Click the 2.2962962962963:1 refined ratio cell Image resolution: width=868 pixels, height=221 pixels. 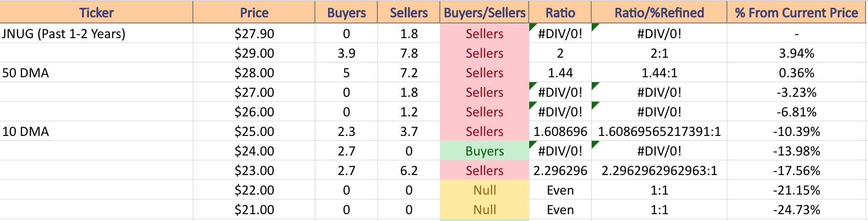[659, 171]
